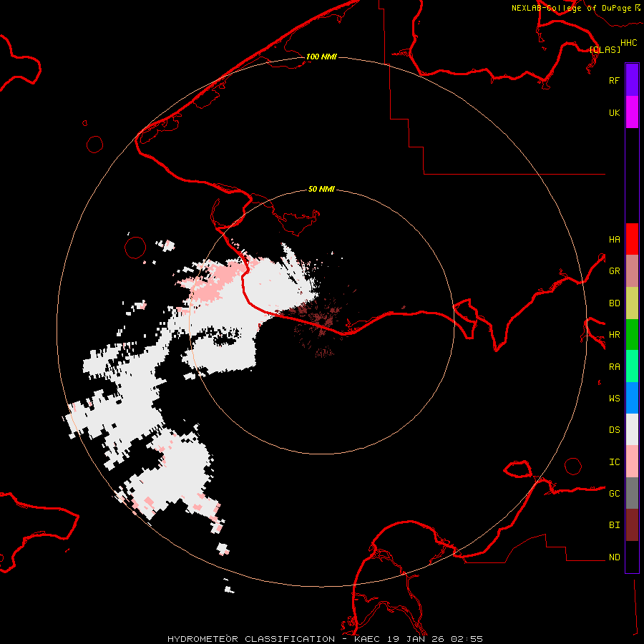The image size is (644, 644).
Task: Click the UK legend label
Action: pos(614,112)
